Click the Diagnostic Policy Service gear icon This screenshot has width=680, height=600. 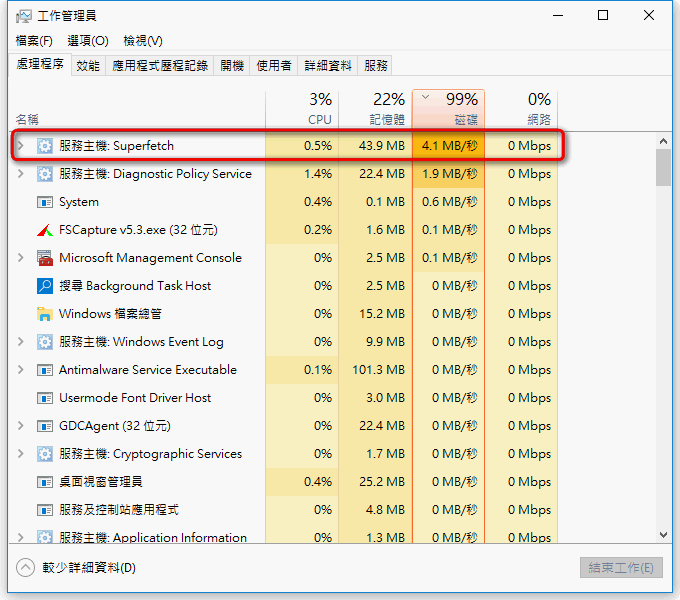tap(45, 174)
